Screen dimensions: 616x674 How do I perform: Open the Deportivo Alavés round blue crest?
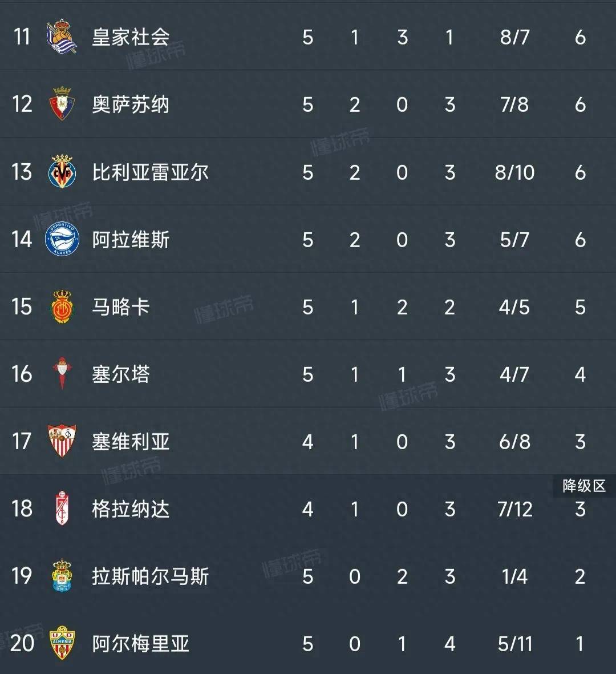pyautogui.click(x=62, y=239)
